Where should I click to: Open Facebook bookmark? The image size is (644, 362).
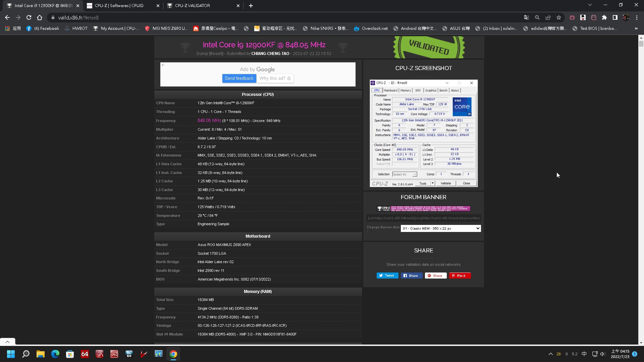tap(43, 28)
